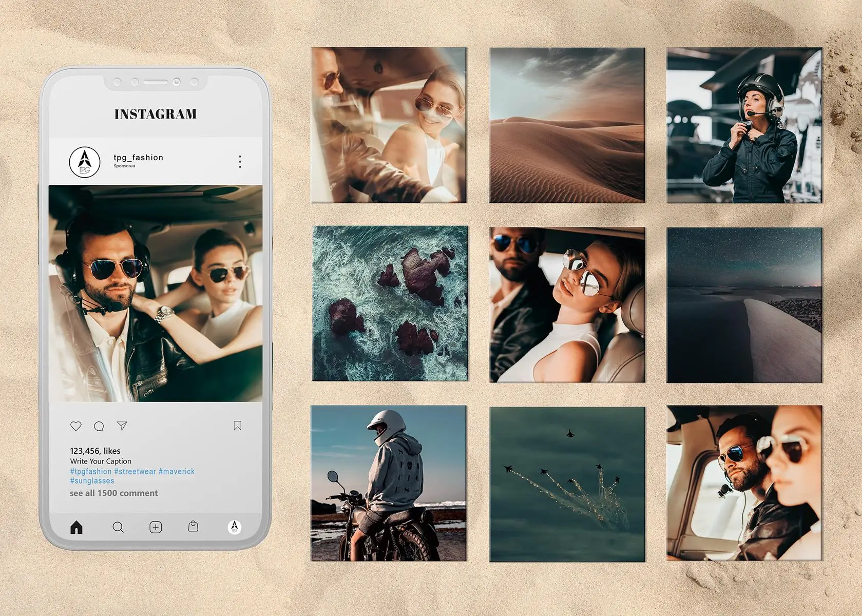Tap the share paper plane icon
The height and width of the screenshot is (616, 862).
click(x=122, y=426)
